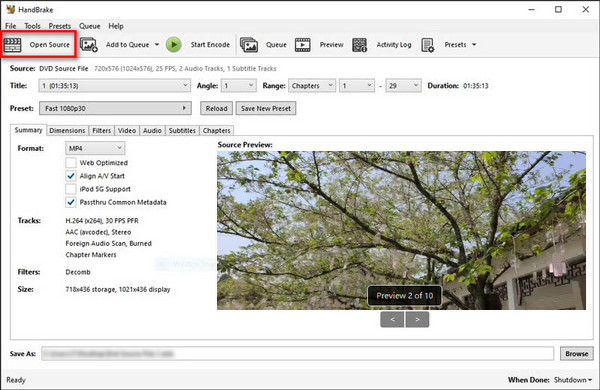
Task: Switch to the Chapters tab
Action: (x=217, y=131)
